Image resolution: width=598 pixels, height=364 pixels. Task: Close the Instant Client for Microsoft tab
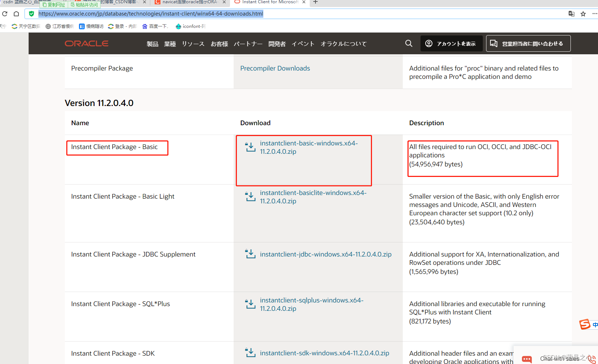point(304,2)
